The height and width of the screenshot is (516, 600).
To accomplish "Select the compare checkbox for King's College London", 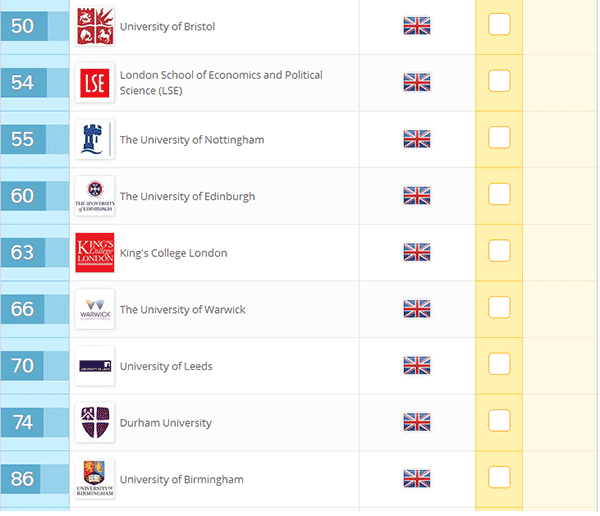I will tap(499, 251).
